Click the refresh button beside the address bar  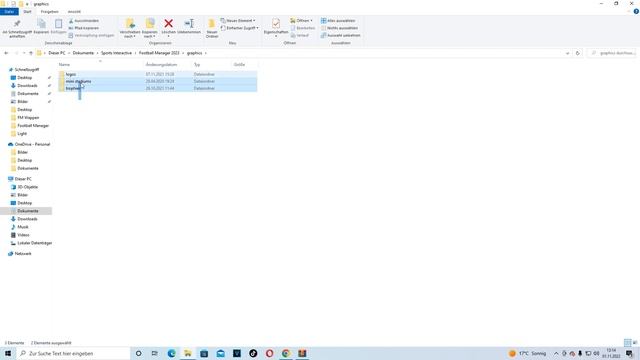click(x=577, y=53)
